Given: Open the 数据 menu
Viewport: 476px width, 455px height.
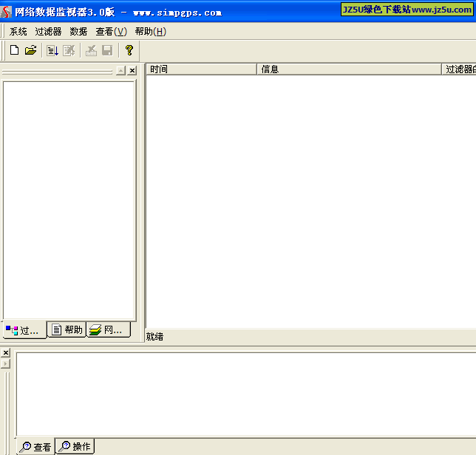Looking at the screenshot, I should (x=78, y=32).
